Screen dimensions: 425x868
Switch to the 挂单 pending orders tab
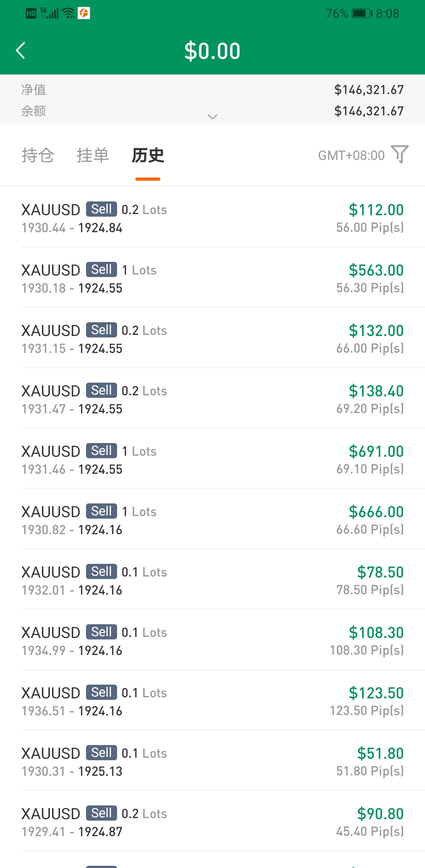point(93,155)
